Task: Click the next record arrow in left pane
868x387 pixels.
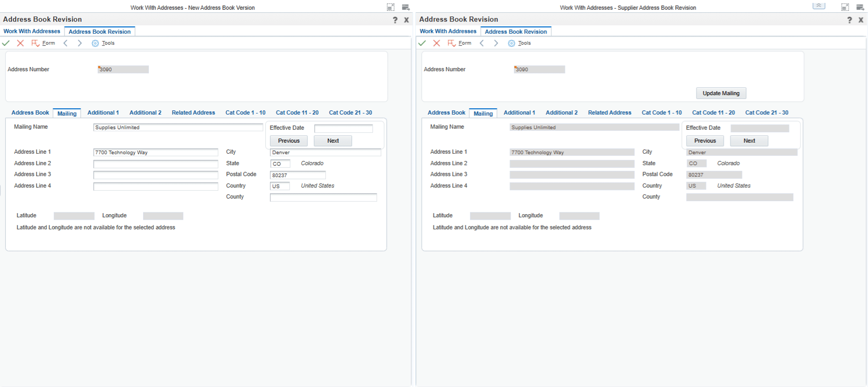Action: tap(80, 43)
